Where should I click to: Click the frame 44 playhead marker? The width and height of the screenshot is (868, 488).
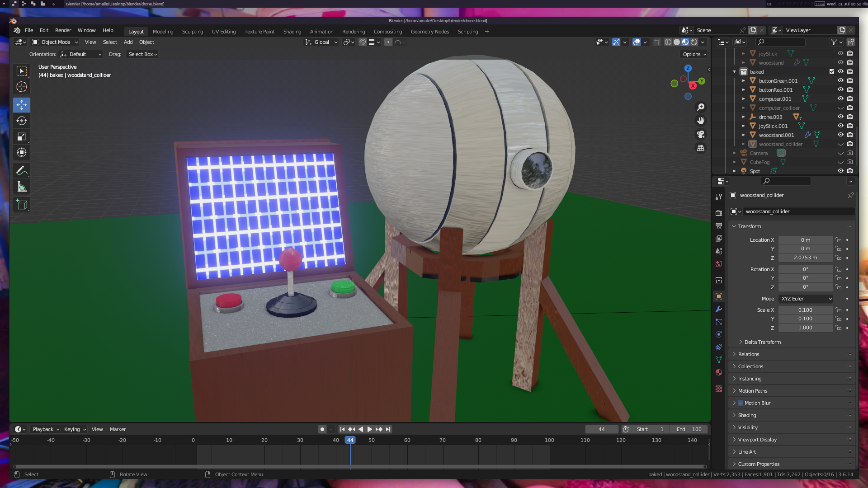350,440
